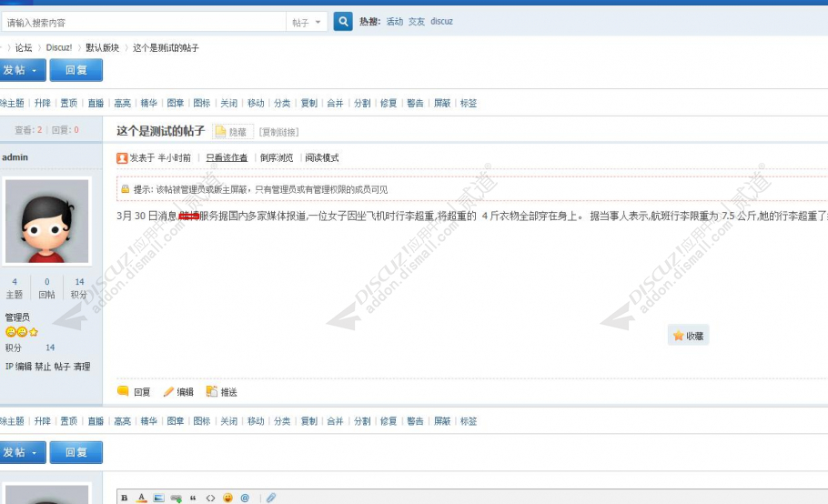Image resolution: width=828 pixels, height=504 pixels.
Task: Click the blue 回复 button below the post
Action: click(76, 452)
